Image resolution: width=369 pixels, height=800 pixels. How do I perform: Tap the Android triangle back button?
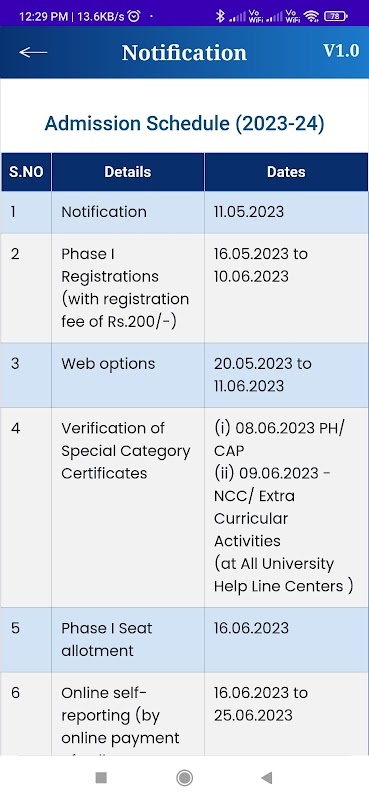[266, 778]
